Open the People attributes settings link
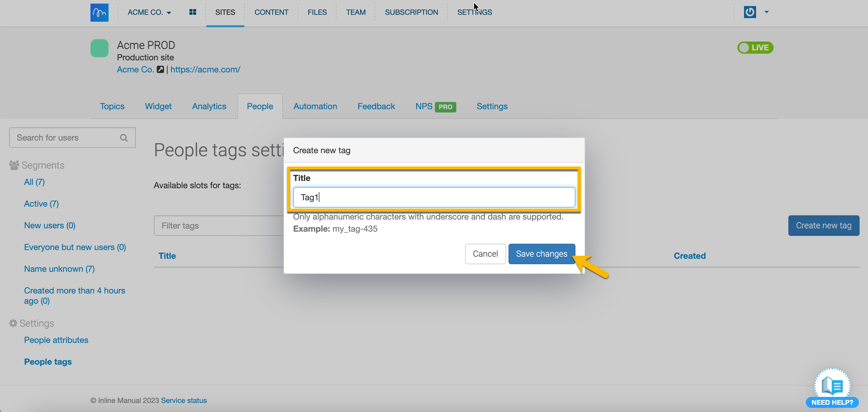This screenshot has height=412, width=868. pos(56,340)
